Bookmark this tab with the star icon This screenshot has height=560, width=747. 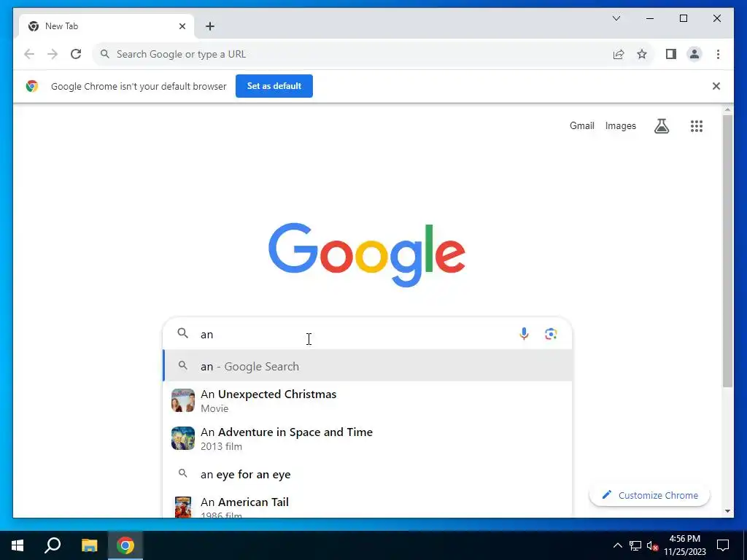tap(642, 54)
